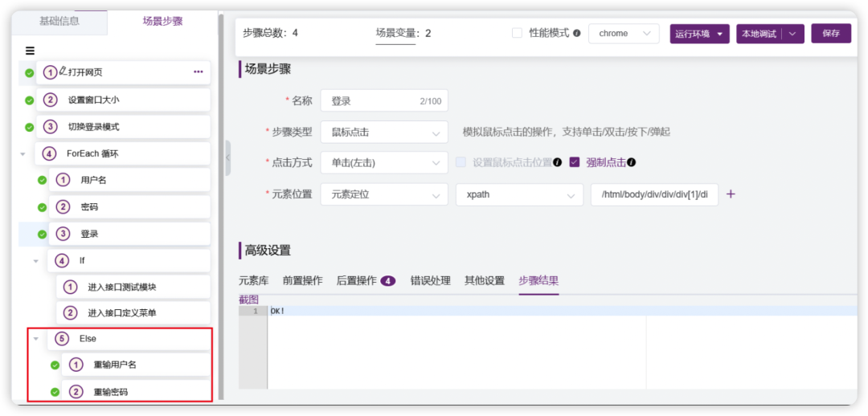Screen dimensions: 868x416
Task: Select the 重输用户名 step
Action: (x=136, y=365)
